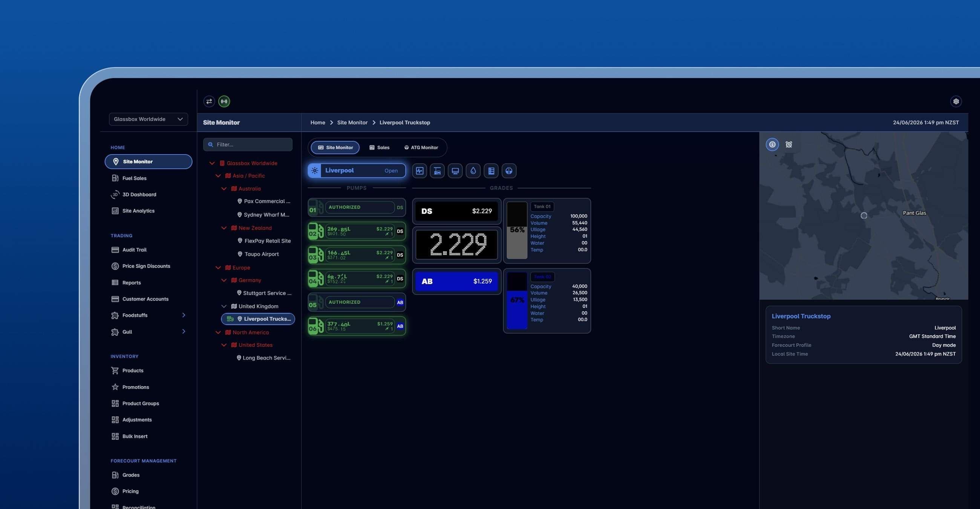
Task: Expand the Gull submenu arrow
Action: (184, 331)
